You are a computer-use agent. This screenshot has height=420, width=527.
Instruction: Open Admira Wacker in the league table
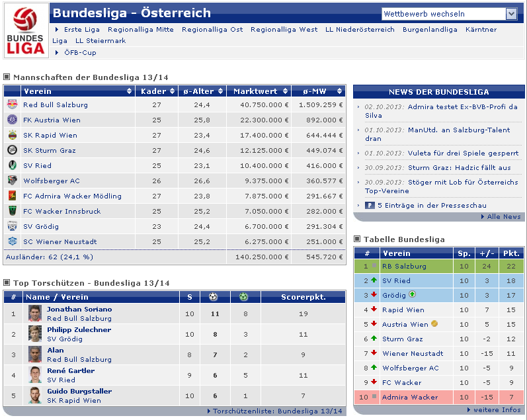(x=410, y=397)
